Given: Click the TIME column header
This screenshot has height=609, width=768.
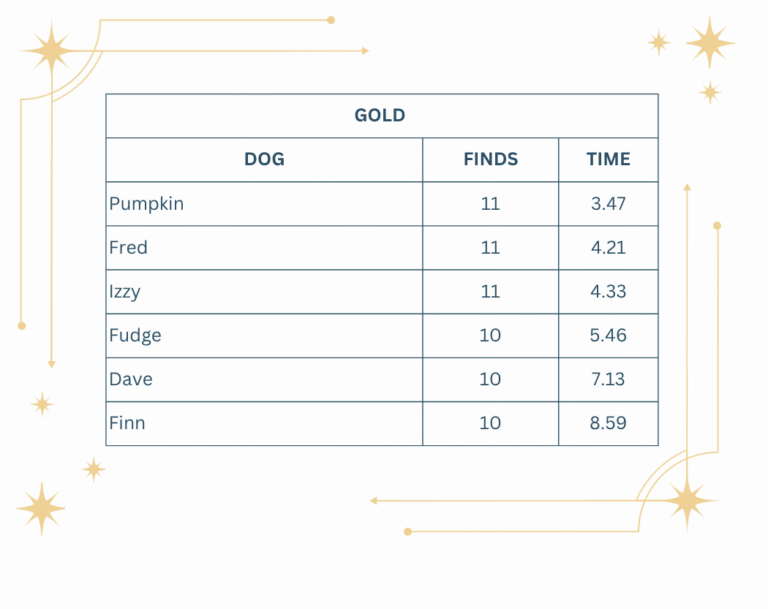Looking at the screenshot, I should (608, 160).
